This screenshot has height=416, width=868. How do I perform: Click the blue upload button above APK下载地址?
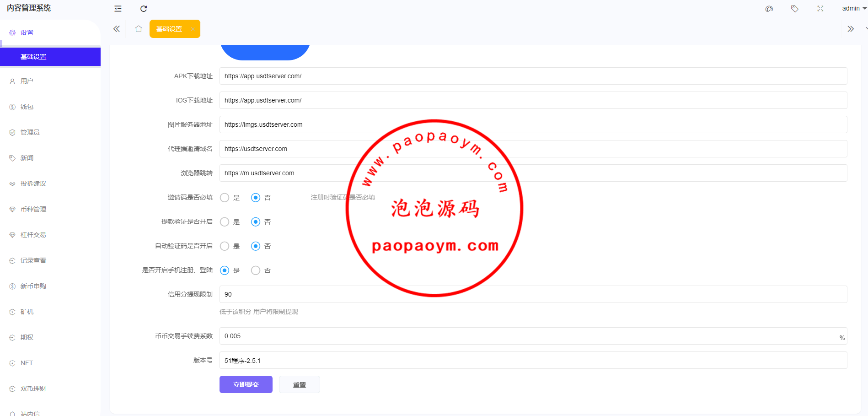coord(265,52)
